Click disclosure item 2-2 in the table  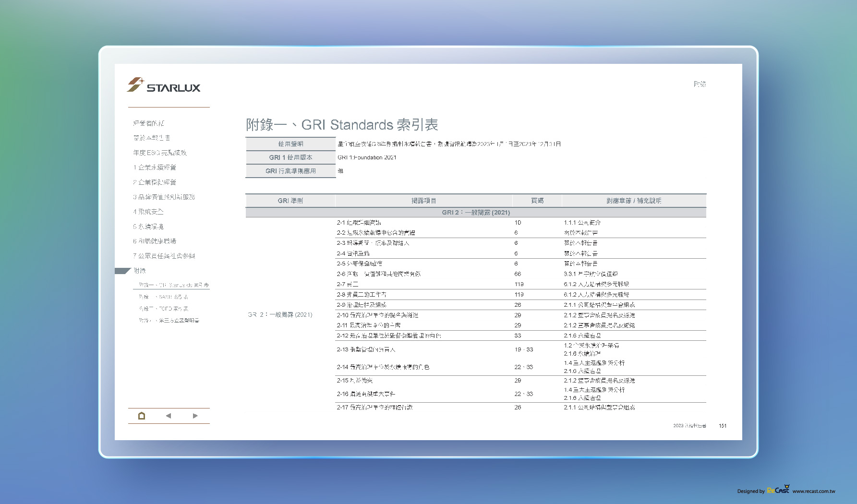click(376, 233)
